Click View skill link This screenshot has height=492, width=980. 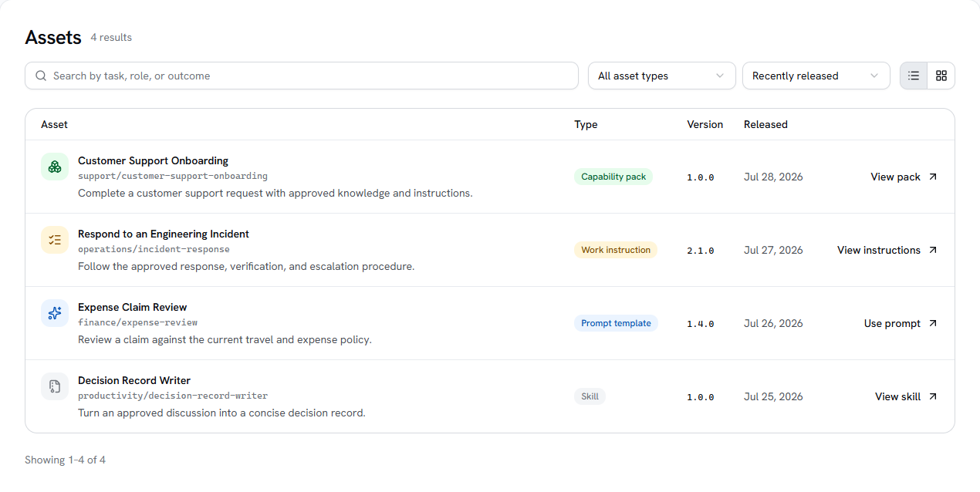coord(906,396)
